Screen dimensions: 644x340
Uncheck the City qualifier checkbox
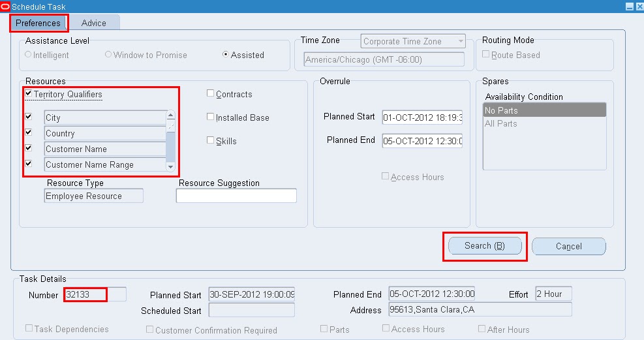tap(28, 117)
